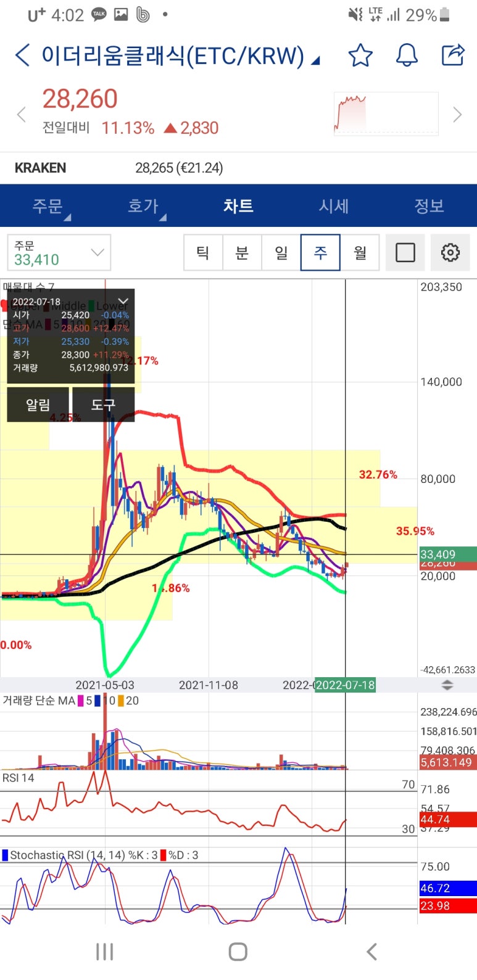This screenshot has width=477, height=980.
Task: Expand the 이더리움클래식(ETC/KRW) coin selector
Action: (x=180, y=56)
